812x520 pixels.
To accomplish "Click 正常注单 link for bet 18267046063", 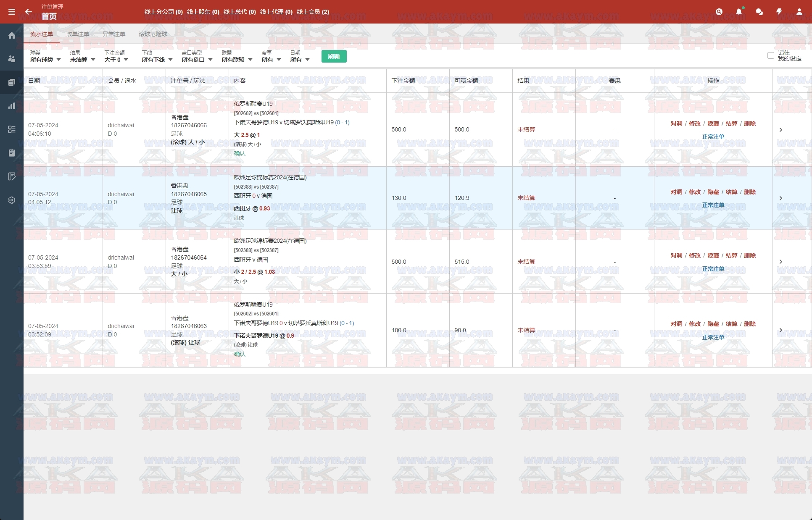I will [x=713, y=337].
